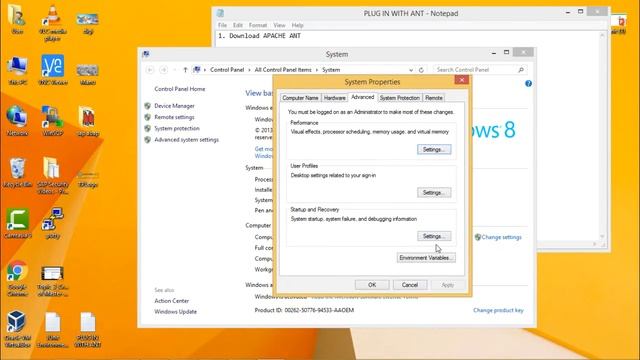The height and width of the screenshot is (360, 640).
Task: Open Oracle VM VirtualBox shortcut
Action: click(x=17, y=329)
